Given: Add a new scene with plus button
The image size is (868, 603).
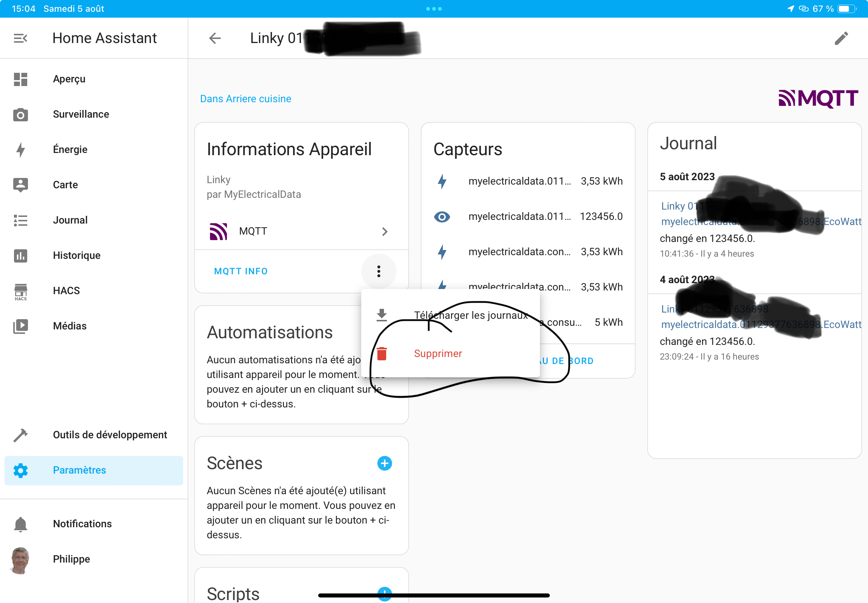Looking at the screenshot, I should (384, 463).
